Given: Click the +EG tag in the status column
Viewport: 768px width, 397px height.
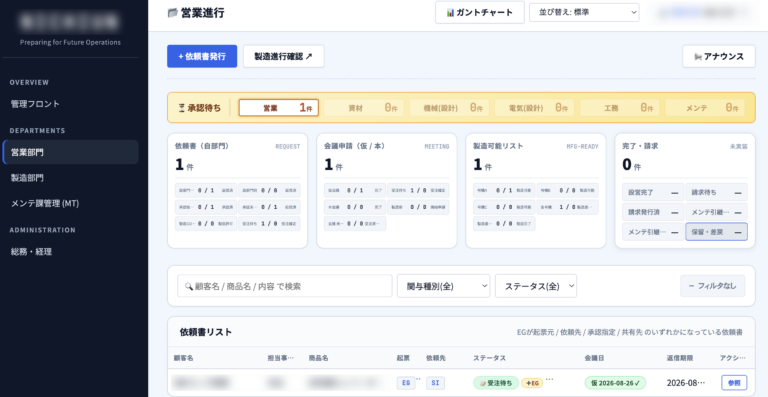Looking at the screenshot, I should pos(532,383).
